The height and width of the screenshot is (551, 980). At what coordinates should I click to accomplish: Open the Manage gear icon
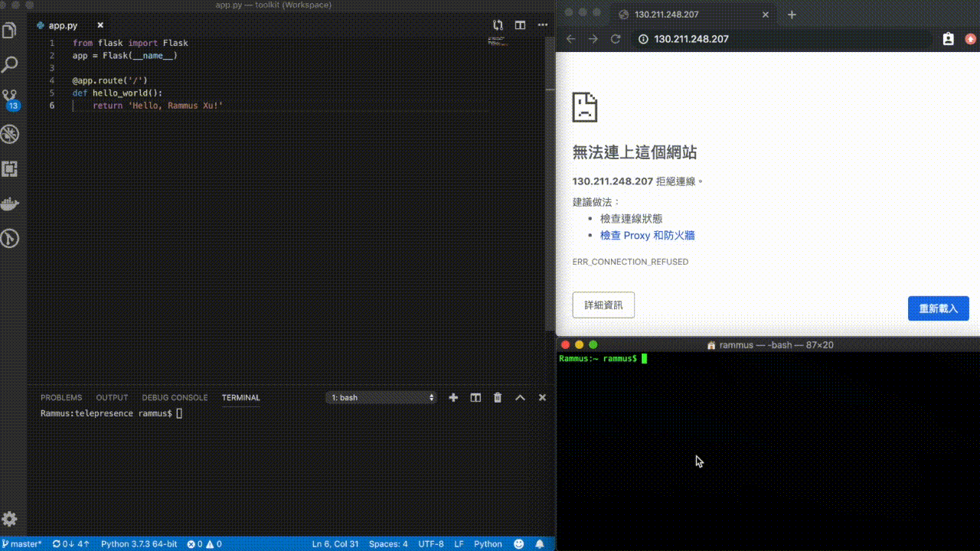pyautogui.click(x=9, y=519)
